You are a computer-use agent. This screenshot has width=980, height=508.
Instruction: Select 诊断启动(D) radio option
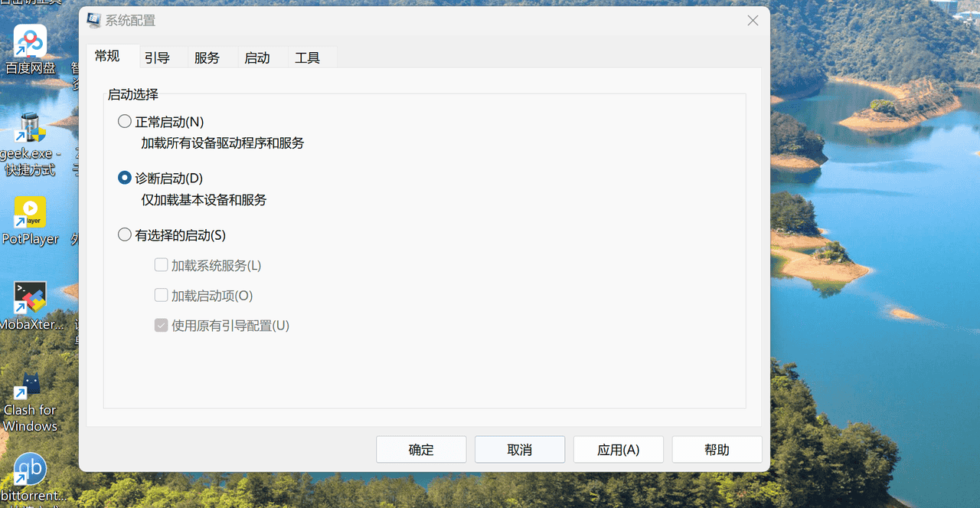click(x=160, y=178)
